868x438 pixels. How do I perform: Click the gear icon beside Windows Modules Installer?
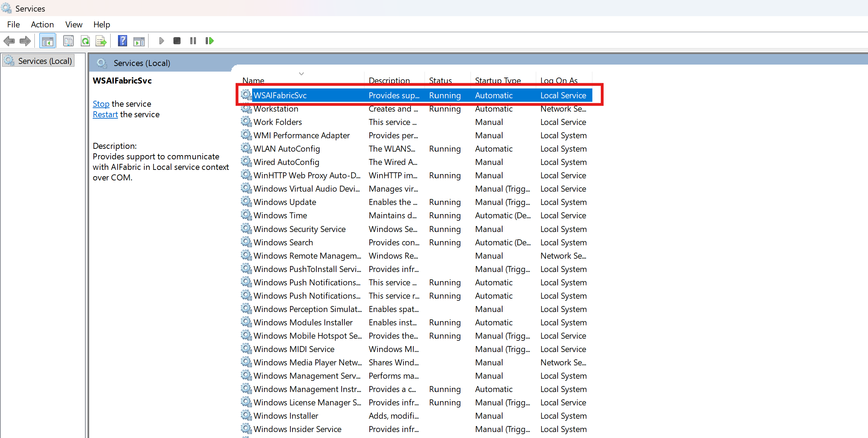246,323
